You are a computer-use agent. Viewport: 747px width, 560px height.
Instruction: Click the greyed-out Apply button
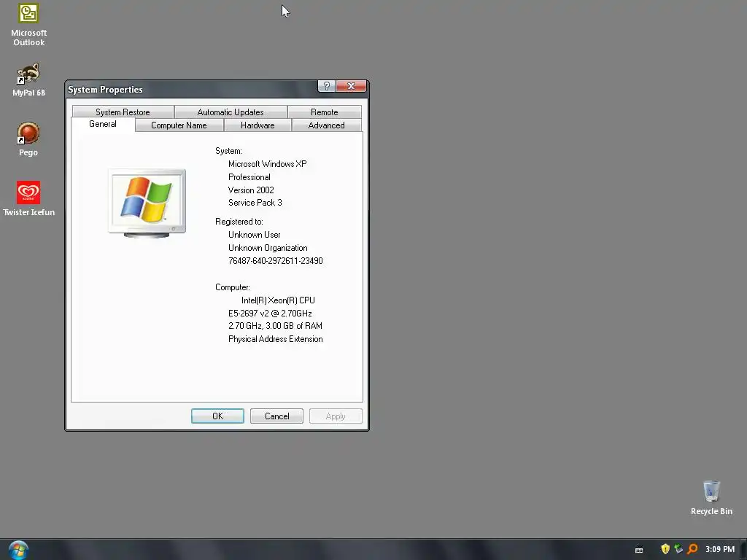tap(336, 416)
